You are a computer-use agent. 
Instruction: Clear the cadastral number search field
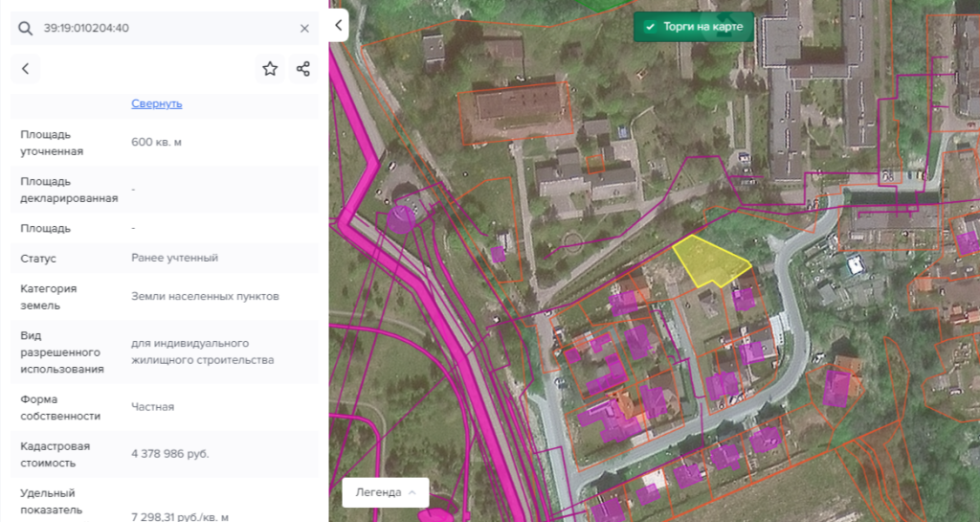pyautogui.click(x=304, y=28)
